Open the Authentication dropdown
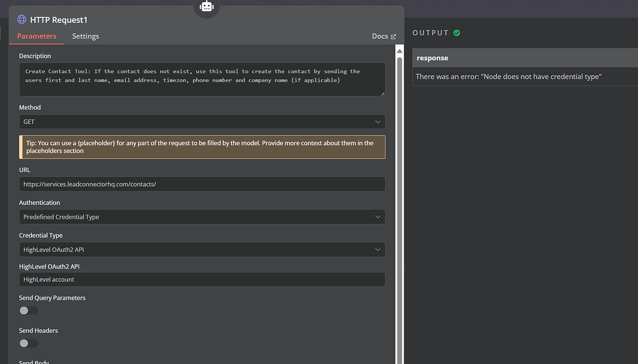 (201, 216)
